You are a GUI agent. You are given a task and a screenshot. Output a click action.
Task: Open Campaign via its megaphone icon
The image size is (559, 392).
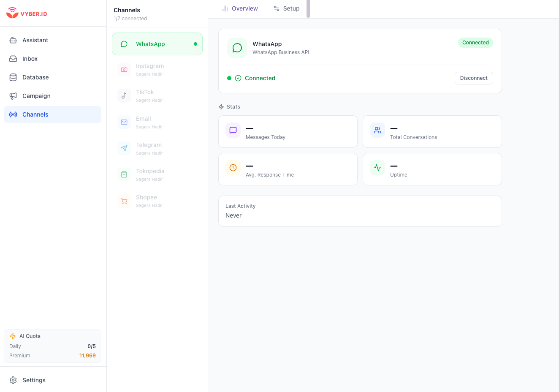point(13,96)
